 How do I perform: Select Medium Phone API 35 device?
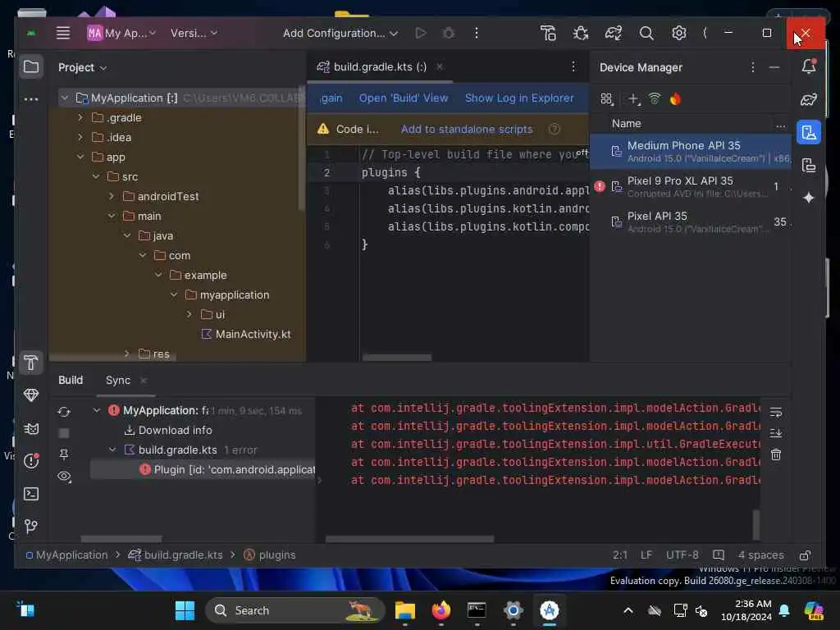point(691,151)
